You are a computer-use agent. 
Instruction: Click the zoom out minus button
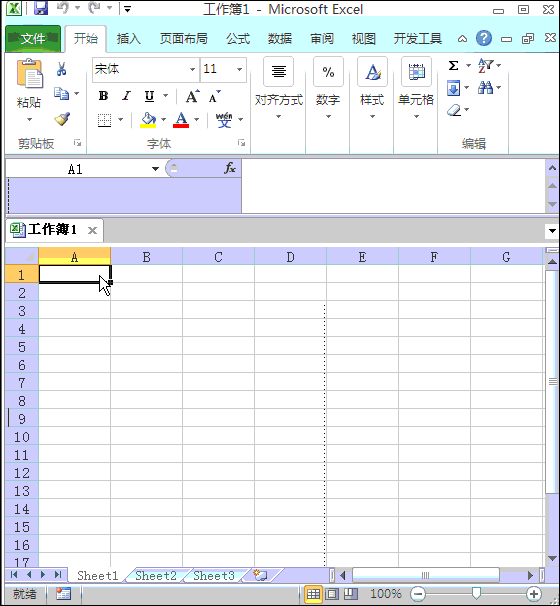[x=418, y=594]
